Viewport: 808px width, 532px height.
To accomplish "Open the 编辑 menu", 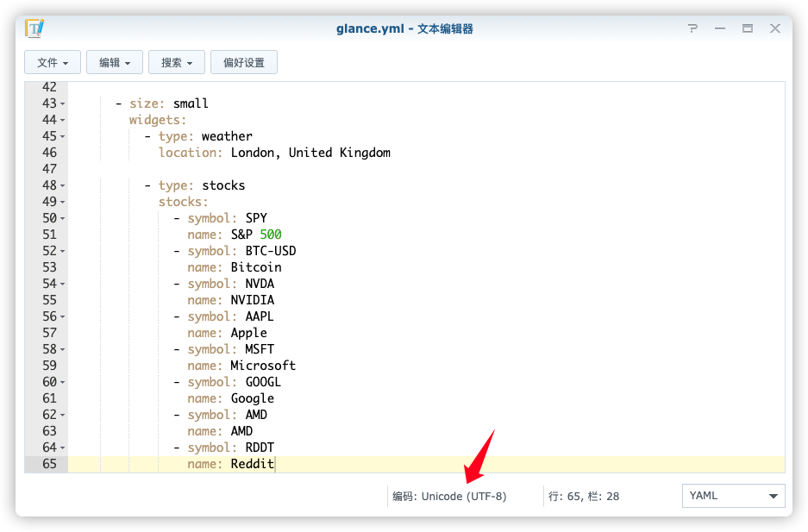I will tap(115, 62).
